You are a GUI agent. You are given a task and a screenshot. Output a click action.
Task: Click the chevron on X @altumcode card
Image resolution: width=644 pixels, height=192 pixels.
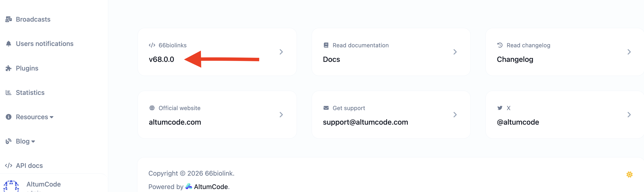pyautogui.click(x=629, y=115)
